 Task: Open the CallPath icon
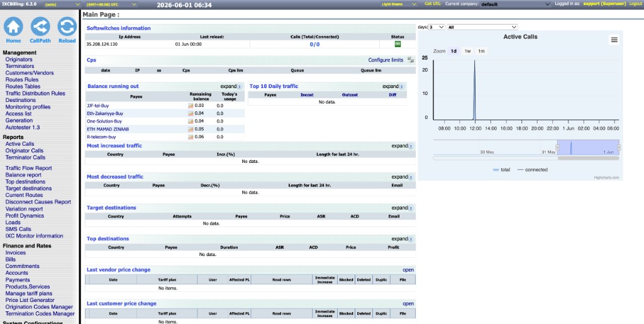coord(40,26)
